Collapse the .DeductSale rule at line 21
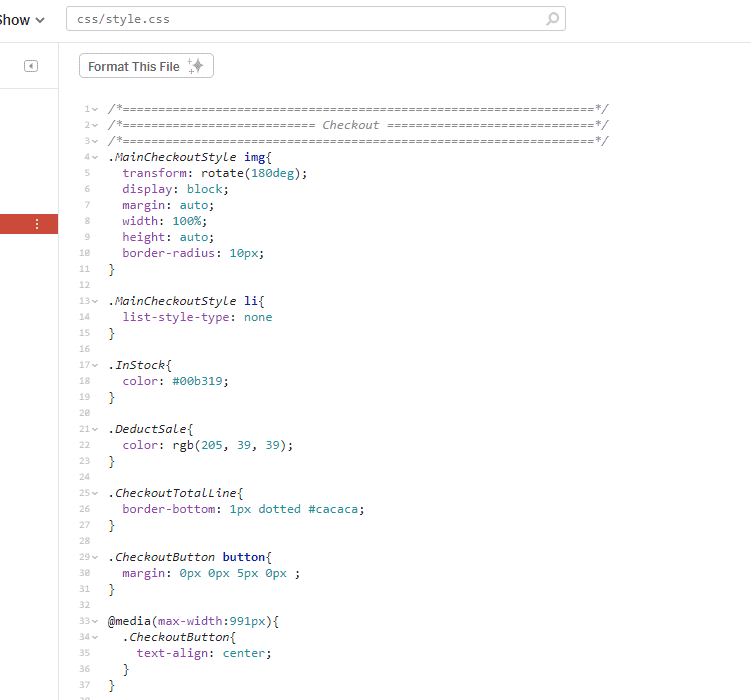 (x=95, y=429)
